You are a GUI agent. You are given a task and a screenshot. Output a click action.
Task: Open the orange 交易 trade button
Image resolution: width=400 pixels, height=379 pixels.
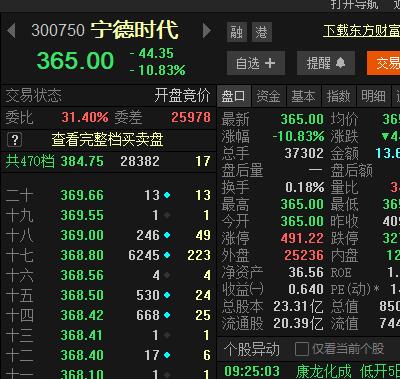pyautogui.click(x=383, y=63)
